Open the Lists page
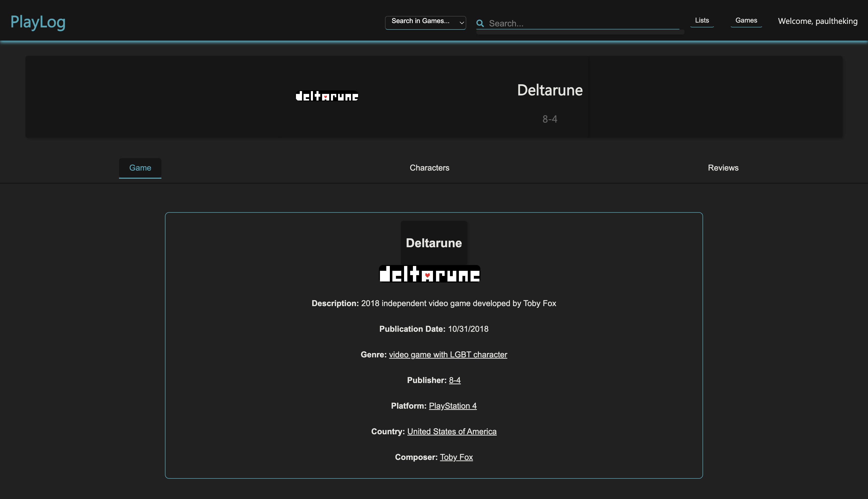The width and height of the screenshot is (868, 499). pyautogui.click(x=702, y=20)
